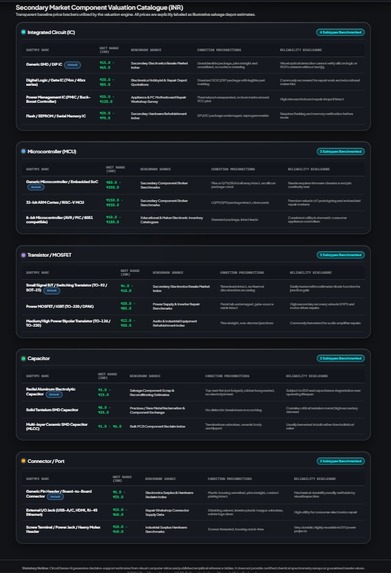Screen dimensions: 391x573
Task: Click Default badge on Radial Aluminum Electrolytic Capacitor
Action: [54, 394]
